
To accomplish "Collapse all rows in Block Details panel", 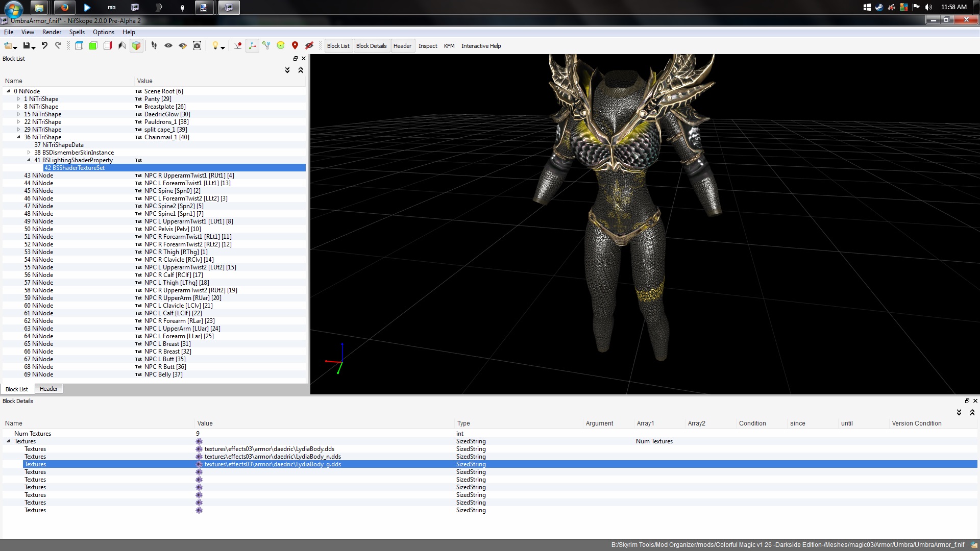I will 972,412.
